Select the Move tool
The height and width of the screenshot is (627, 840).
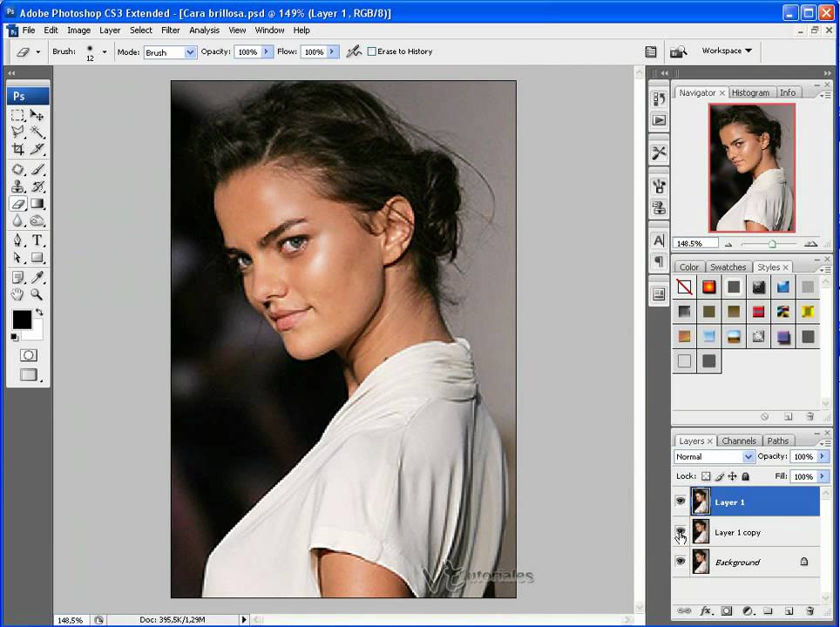37,115
